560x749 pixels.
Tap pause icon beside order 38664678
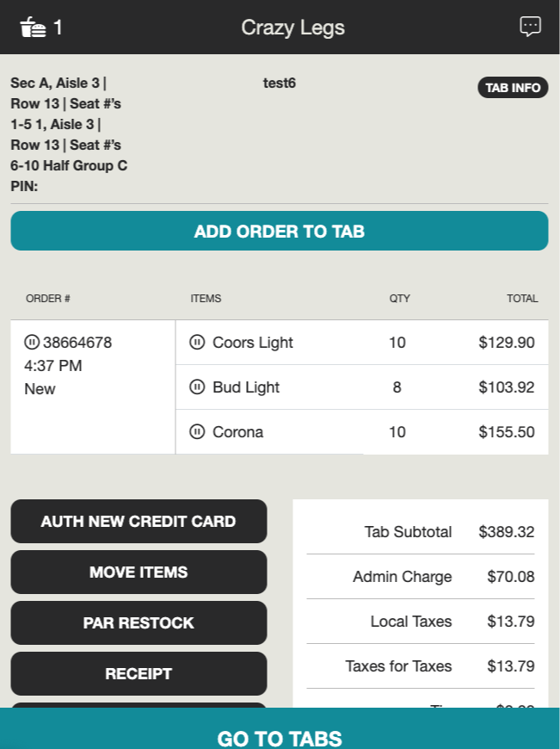click(32, 342)
